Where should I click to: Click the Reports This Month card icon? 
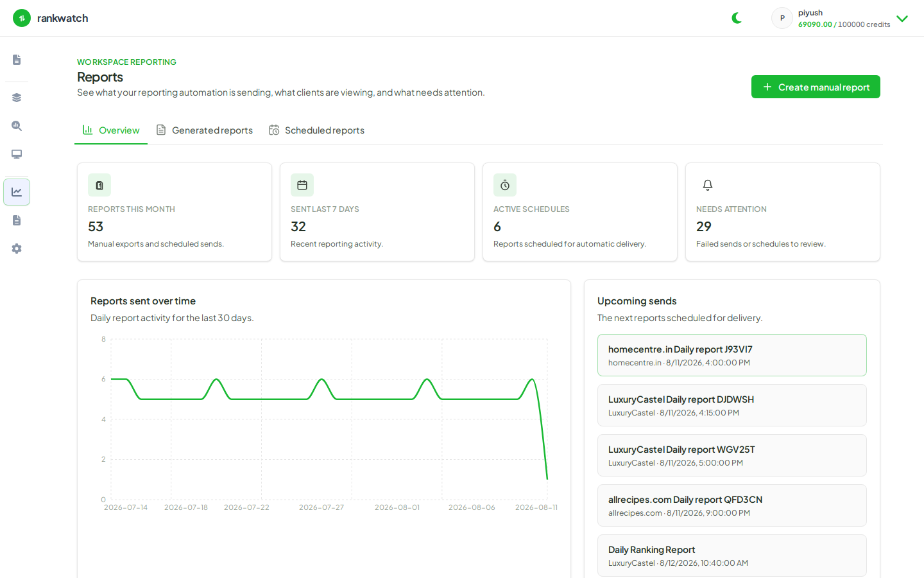coord(99,185)
